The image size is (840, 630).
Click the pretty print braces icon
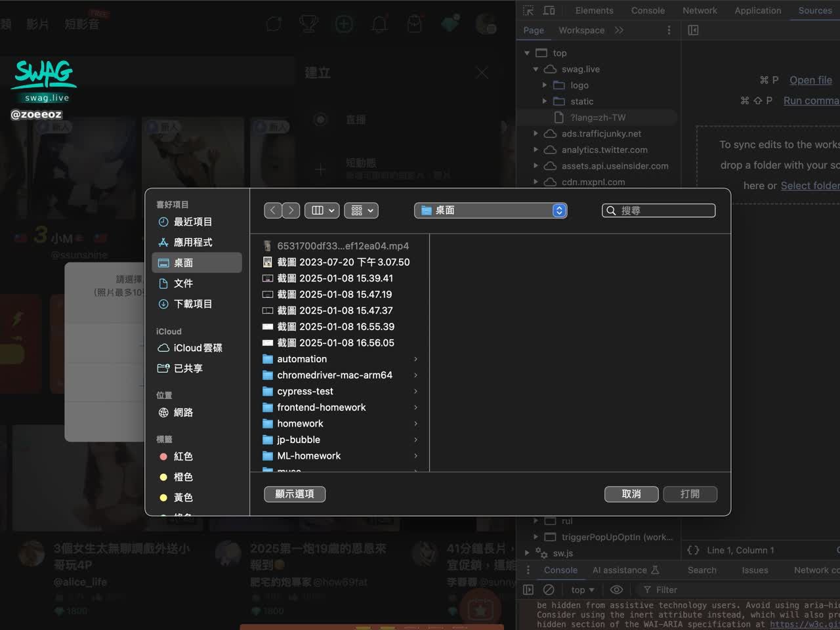pos(693,551)
